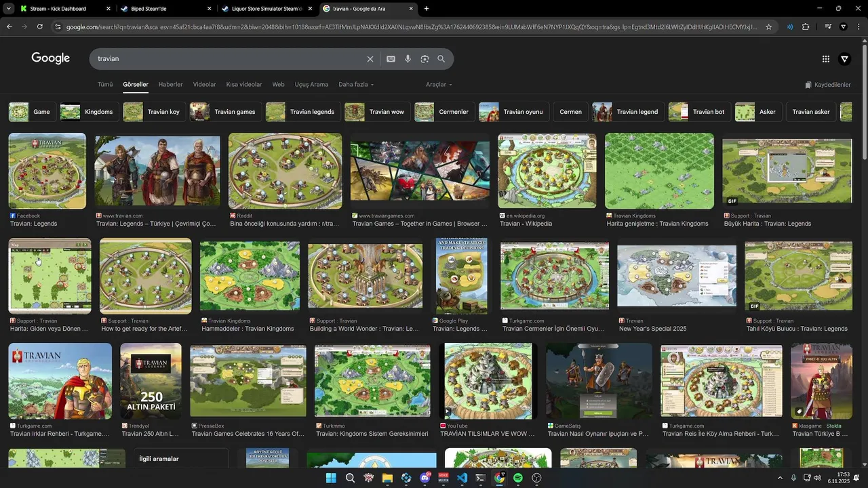Open the tab search dropdown arrow
868x488 pixels.
point(8,9)
